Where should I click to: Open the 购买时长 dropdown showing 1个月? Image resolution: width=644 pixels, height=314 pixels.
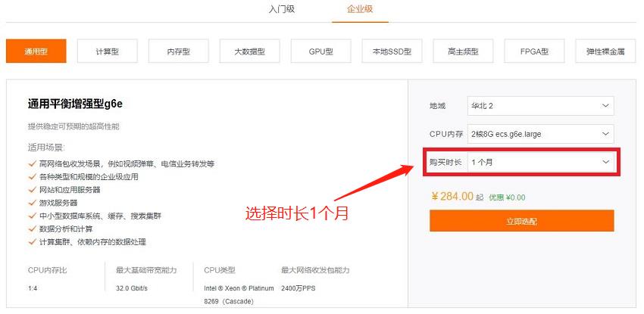[541, 163]
